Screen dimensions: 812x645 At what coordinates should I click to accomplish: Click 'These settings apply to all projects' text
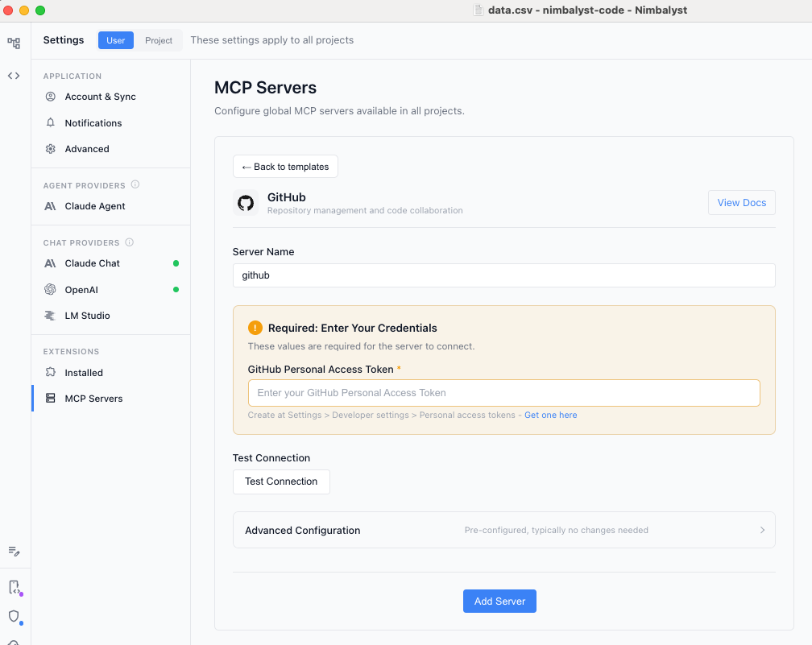pyautogui.click(x=272, y=40)
